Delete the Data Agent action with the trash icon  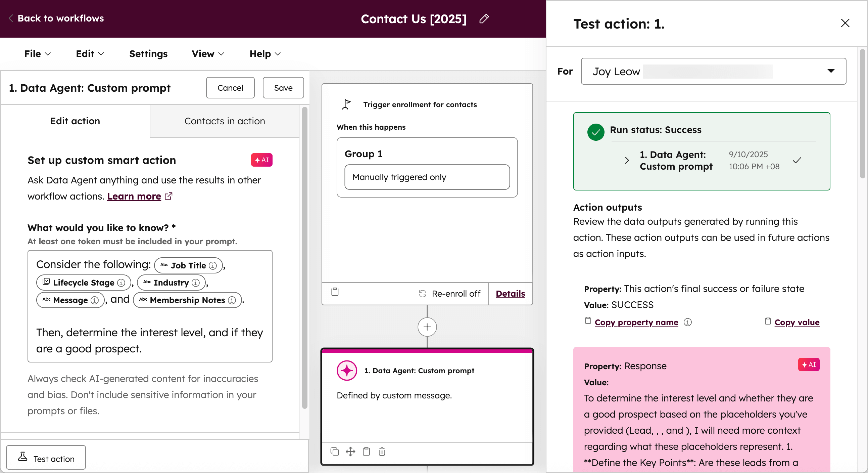(382, 452)
